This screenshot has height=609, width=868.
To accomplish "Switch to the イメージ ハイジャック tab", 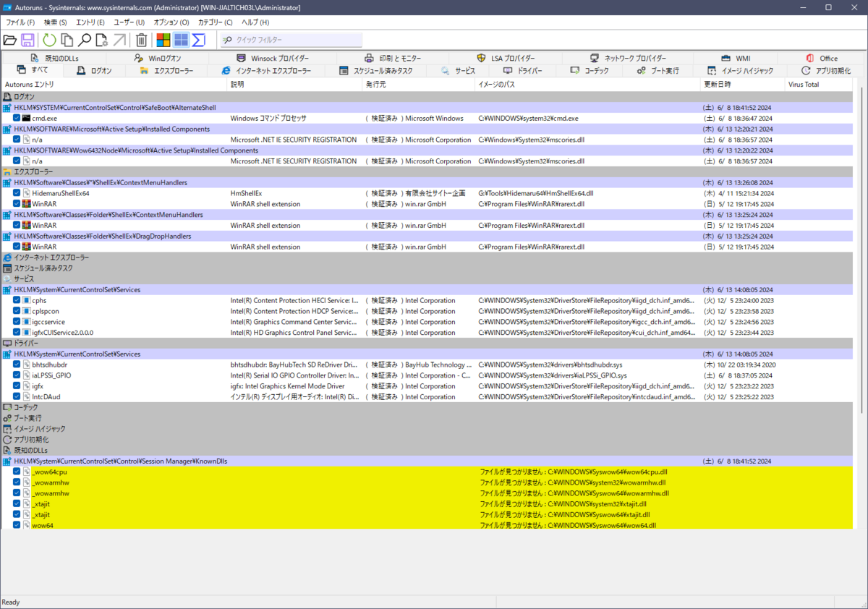I will click(x=741, y=71).
